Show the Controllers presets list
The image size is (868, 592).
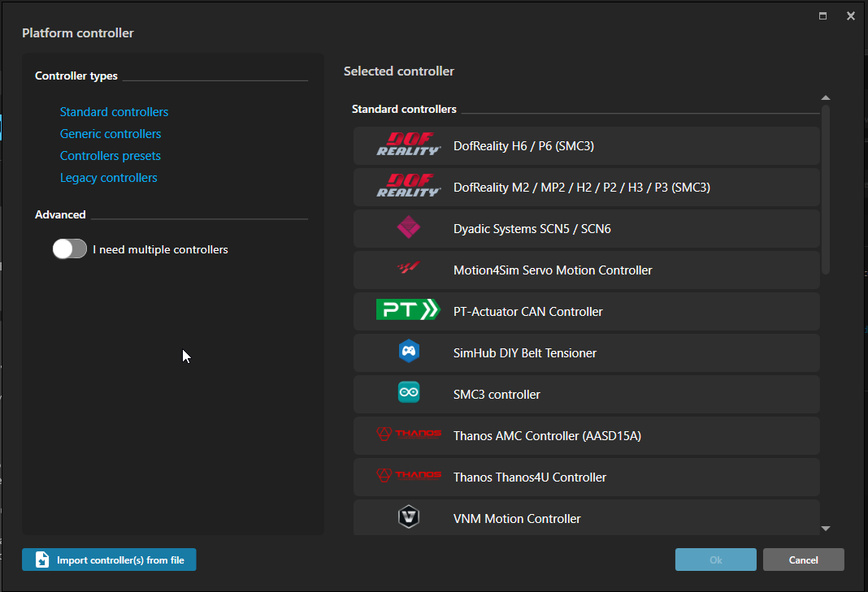click(x=111, y=156)
